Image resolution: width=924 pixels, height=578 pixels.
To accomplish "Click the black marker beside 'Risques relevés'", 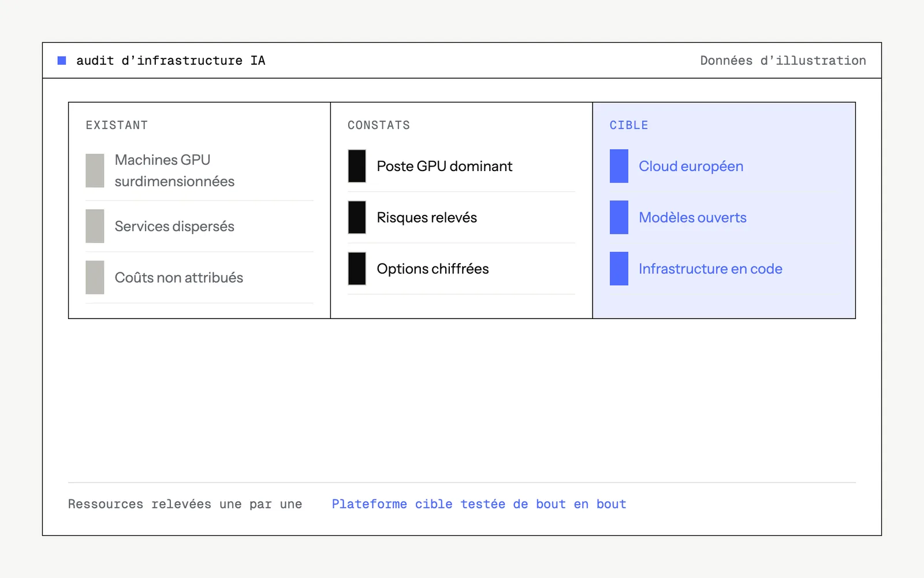I will (x=357, y=217).
